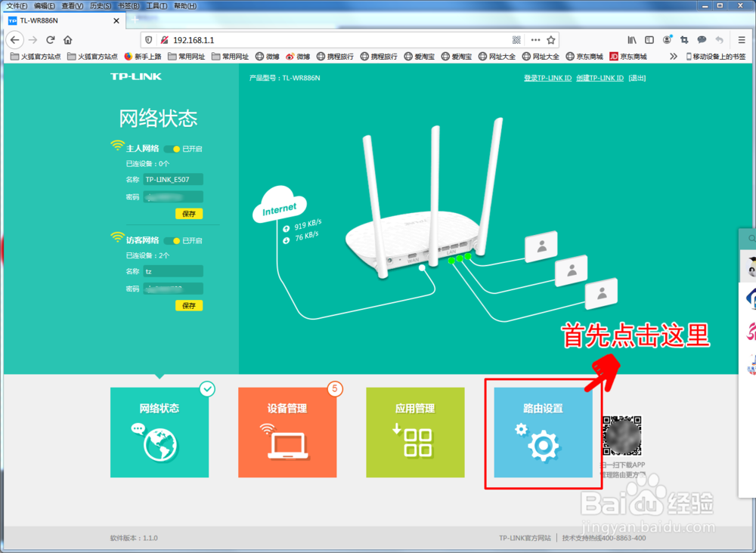Viewport: 756px width, 553px height.
Task: Show more bookmarks with double chevron
Action: click(674, 57)
